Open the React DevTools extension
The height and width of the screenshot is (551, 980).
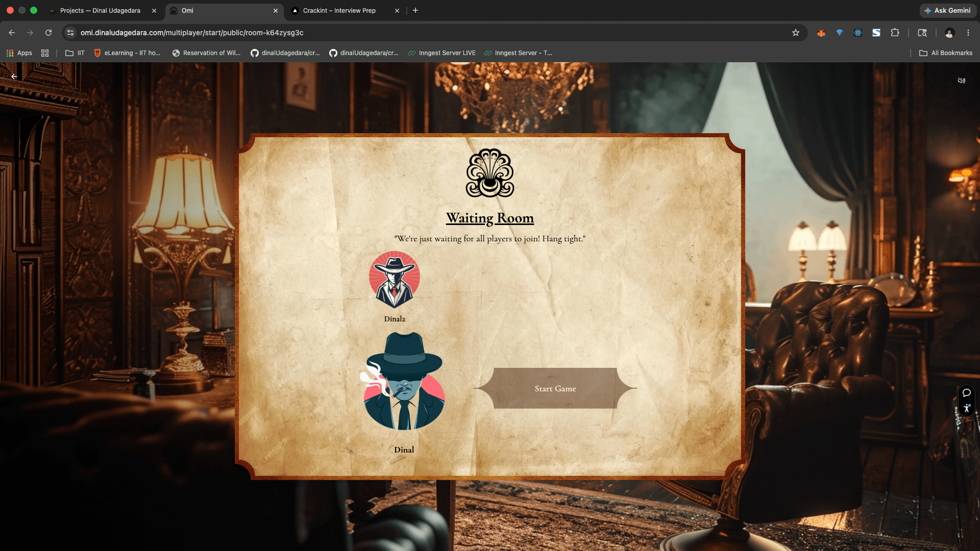[x=858, y=33]
